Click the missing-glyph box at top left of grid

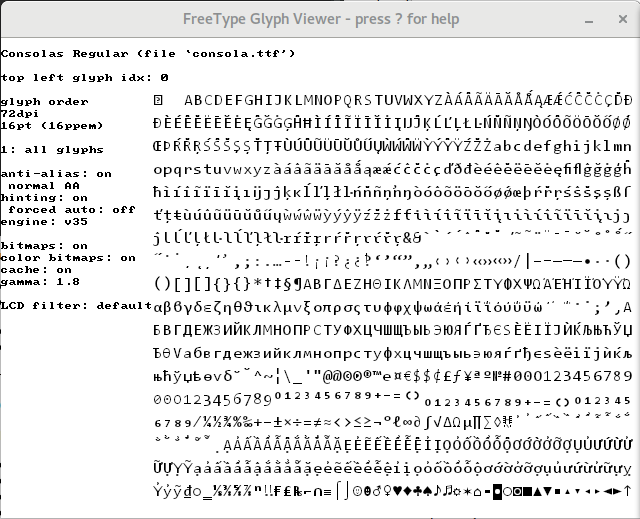pyautogui.click(x=158, y=100)
